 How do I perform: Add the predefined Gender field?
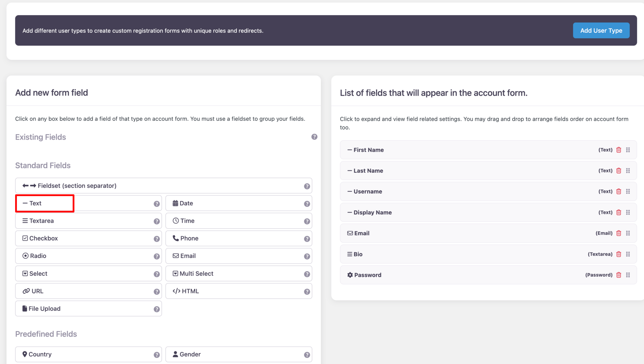[x=239, y=354]
